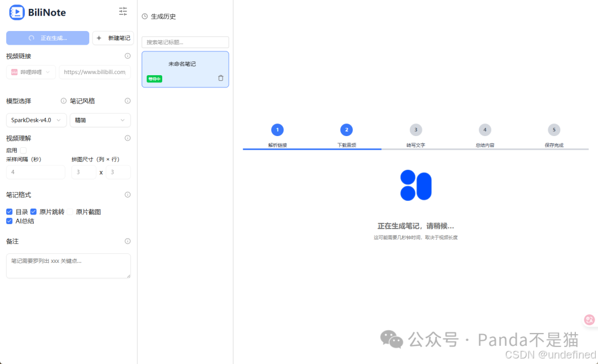Click the video URL input field

95,72
